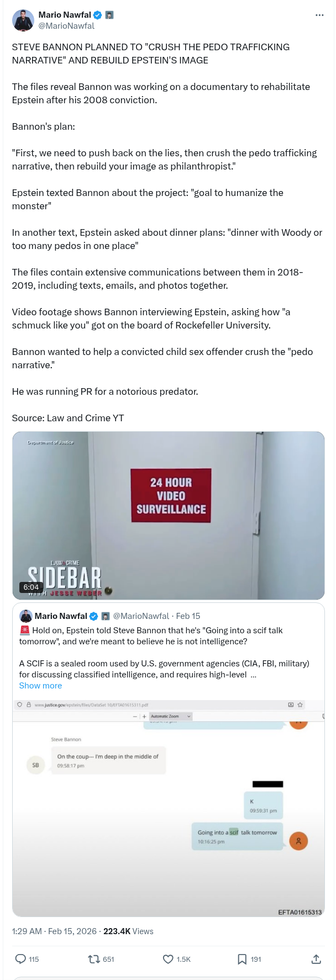The height and width of the screenshot is (980, 336).
Task: Click the quoted post Feb 15 date
Action: (188, 616)
